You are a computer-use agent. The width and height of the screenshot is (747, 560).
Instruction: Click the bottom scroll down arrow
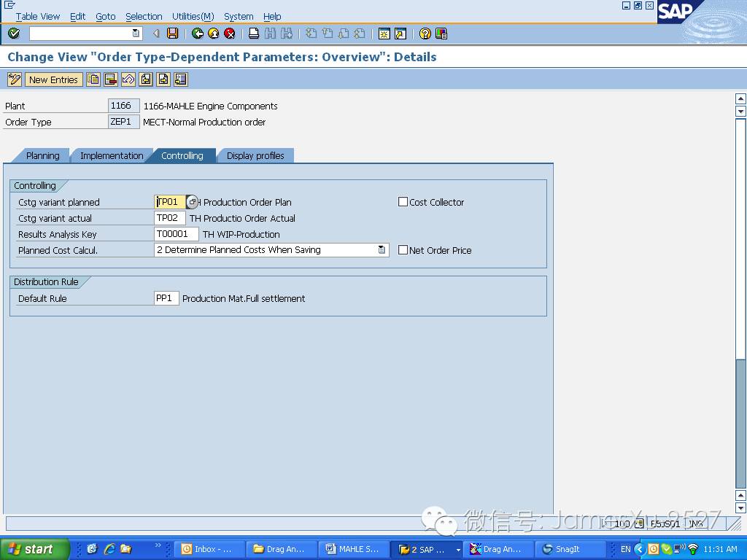click(740, 508)
